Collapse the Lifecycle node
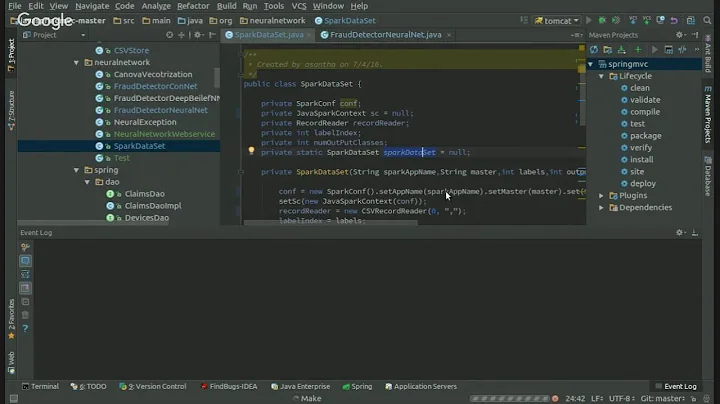This screenshot has width=720, height=404. [x=601, y=76]
